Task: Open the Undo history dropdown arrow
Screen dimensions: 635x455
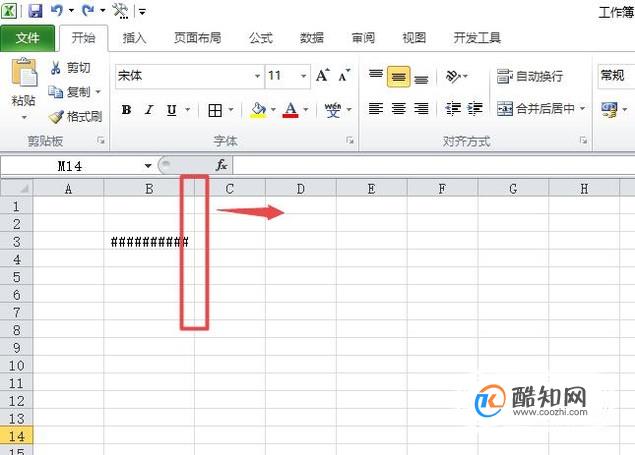Action: (x=71, y=11)
